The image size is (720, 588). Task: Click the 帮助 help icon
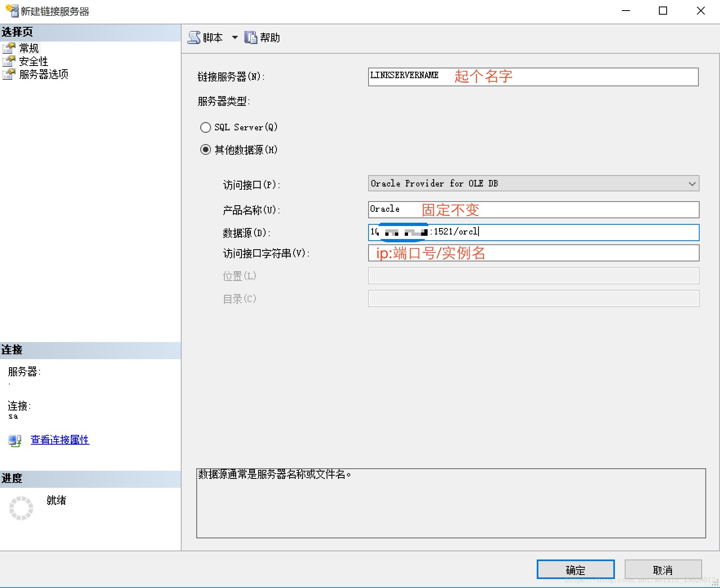coord(250,37)
